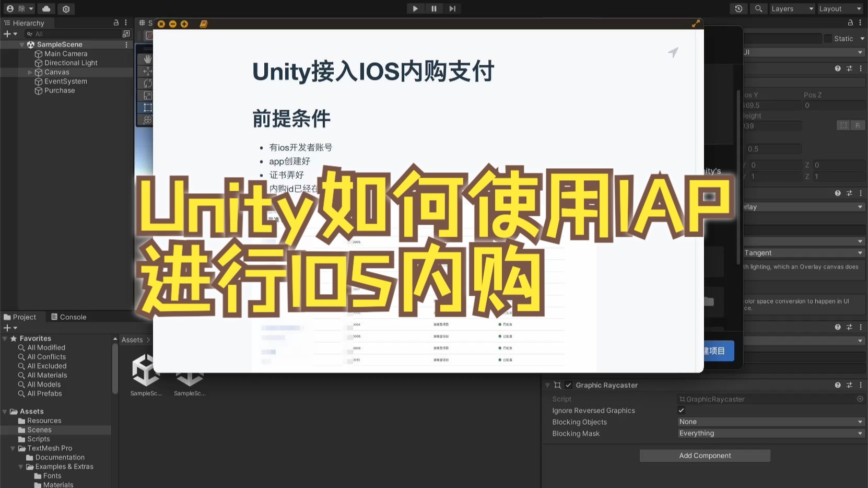868x488 pixels.
Task: Open the Layout dropdown top-right
Action: point(839,8)
